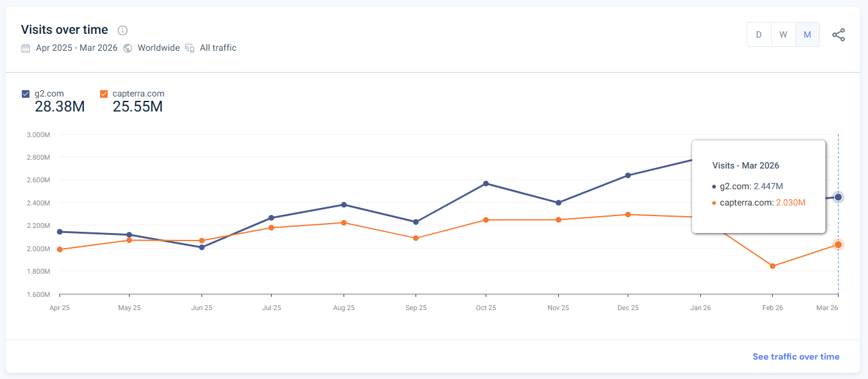Click g2.com Jun 25 data point

(202, 247)
